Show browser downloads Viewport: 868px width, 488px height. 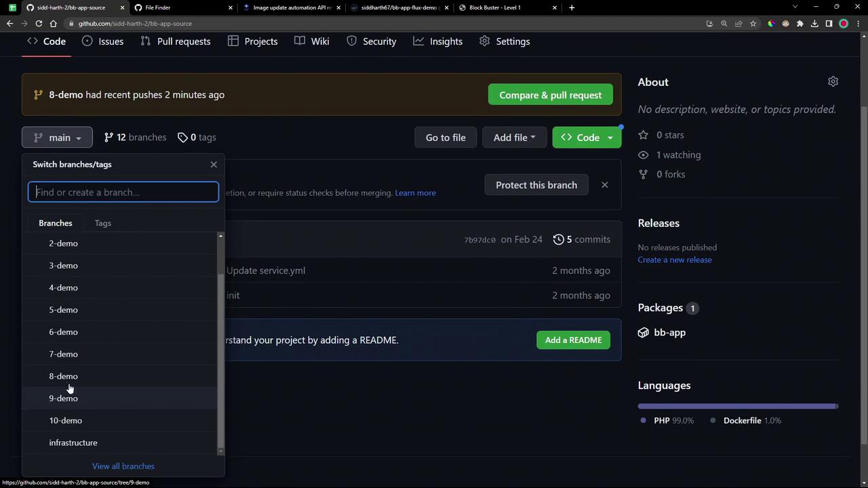click(814, 24)
